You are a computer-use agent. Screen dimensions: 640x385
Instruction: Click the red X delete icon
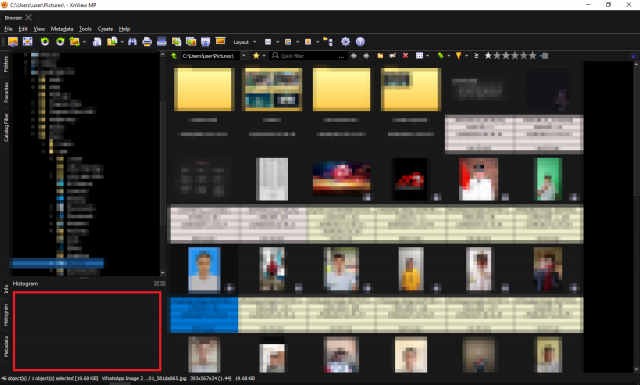pos(405,56)
